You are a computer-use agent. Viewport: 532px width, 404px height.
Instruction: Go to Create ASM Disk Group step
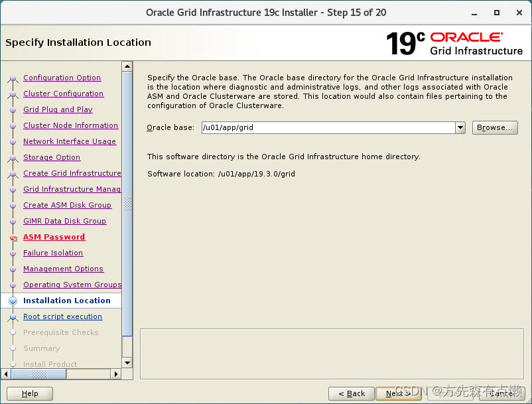67,205
